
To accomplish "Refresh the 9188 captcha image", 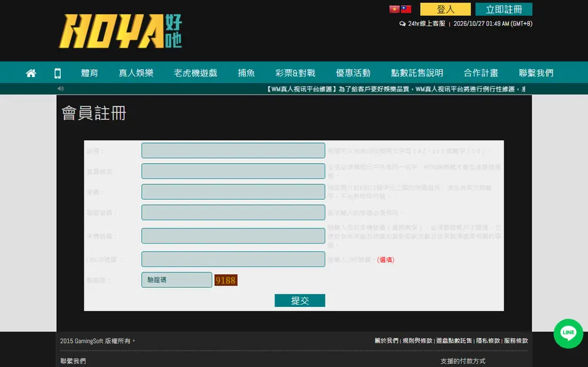I will click(226, 280).
